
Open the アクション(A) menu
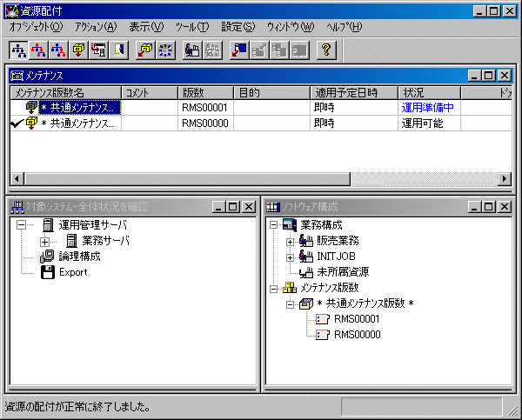tap(96, 27)
